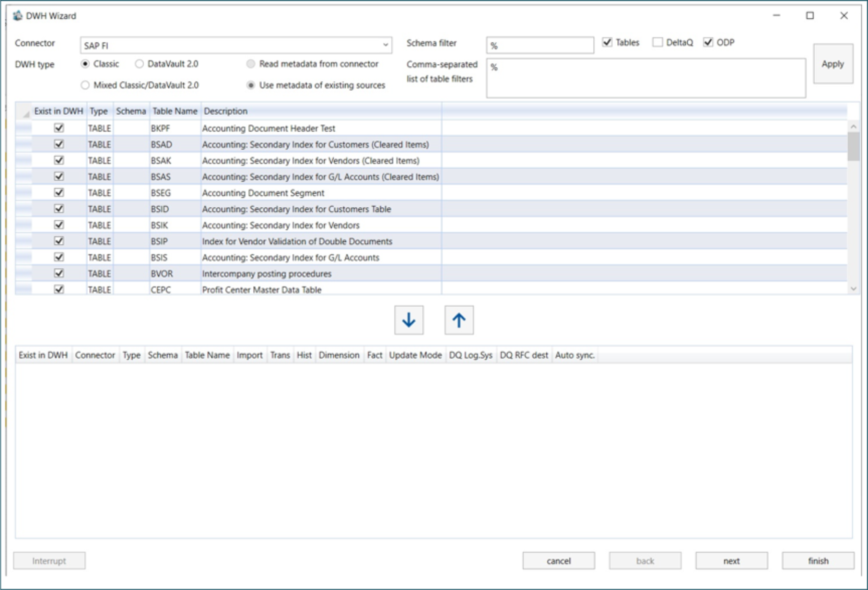Click the scrollbar down arrow on table list

[852, 287]
